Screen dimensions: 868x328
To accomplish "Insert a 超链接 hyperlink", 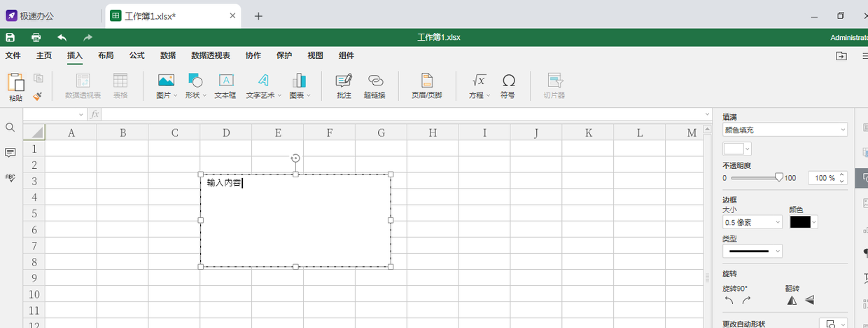I will 374,86.
